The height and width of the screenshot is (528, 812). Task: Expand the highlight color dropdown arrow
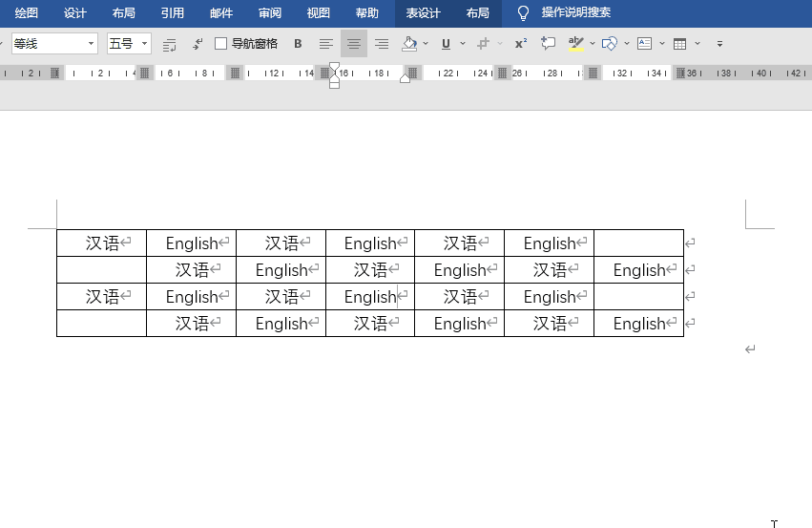(x=593, y=44)
